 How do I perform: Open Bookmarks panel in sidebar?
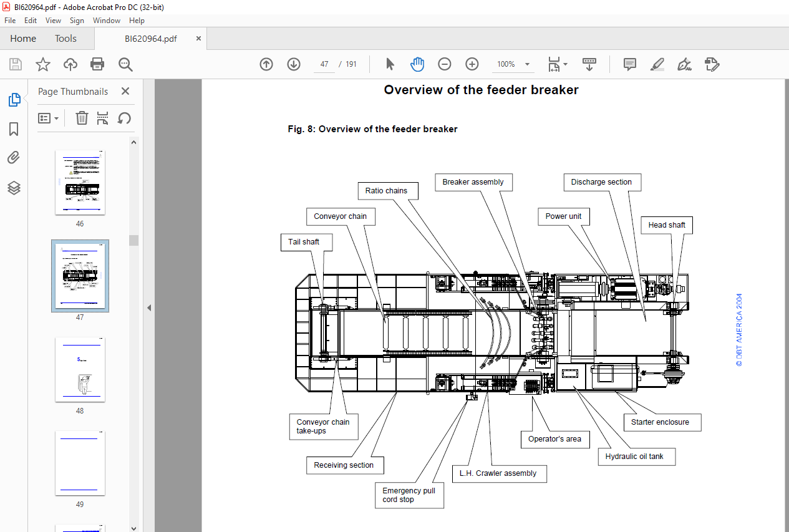click(14, 129)
